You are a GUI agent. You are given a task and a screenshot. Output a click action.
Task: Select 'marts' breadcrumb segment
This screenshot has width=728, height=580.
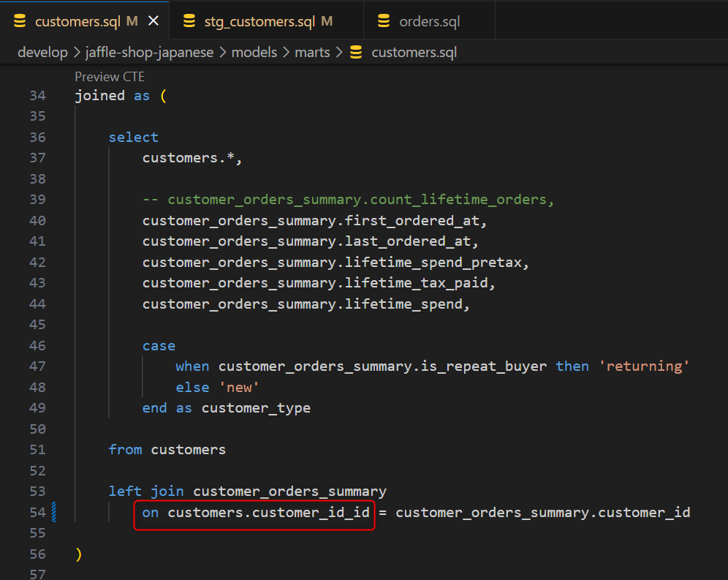pos(312,52)
